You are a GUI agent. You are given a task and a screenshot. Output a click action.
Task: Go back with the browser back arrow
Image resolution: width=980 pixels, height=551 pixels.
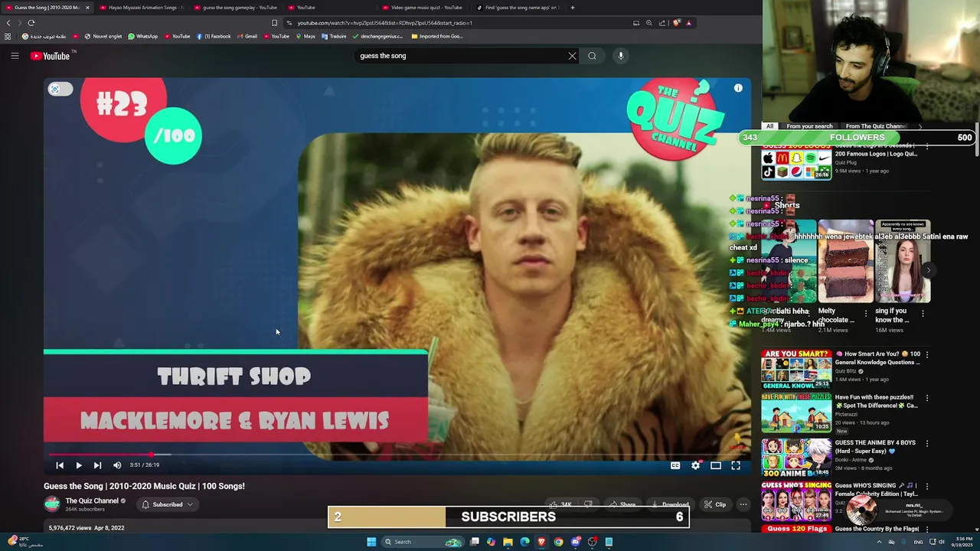8,23
